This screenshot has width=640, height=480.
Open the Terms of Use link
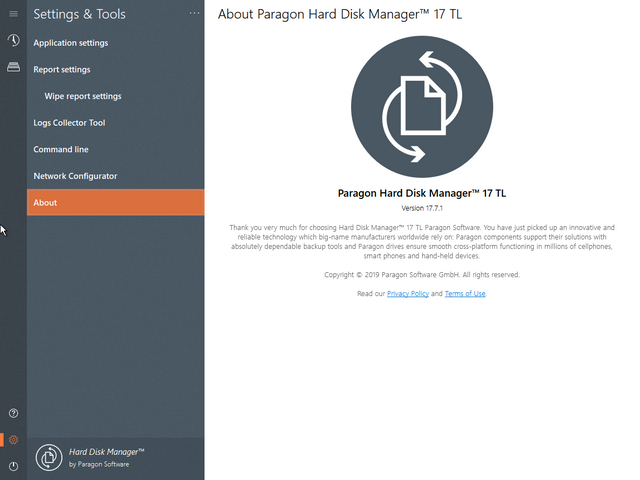(x=465, y=294)
